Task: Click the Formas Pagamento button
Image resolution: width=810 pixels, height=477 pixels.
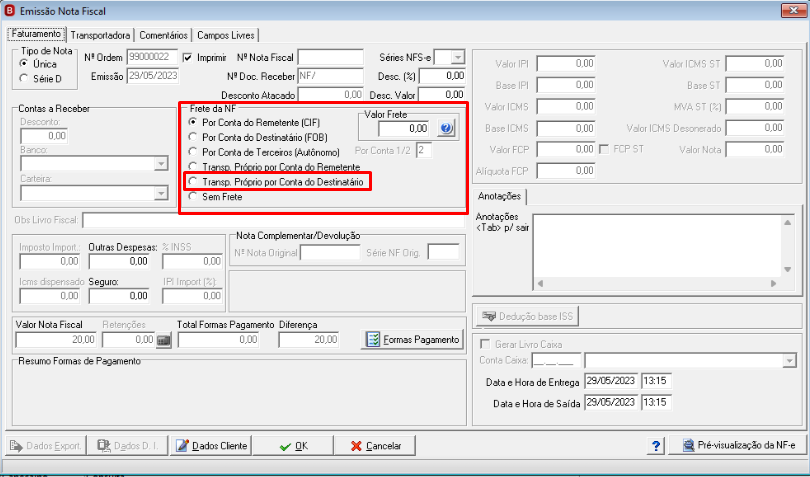Action: [x=412, y=340]
